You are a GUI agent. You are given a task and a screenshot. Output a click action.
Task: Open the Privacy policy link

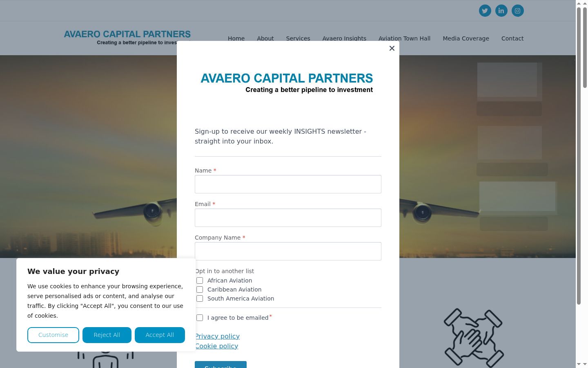tap(217, 336)
